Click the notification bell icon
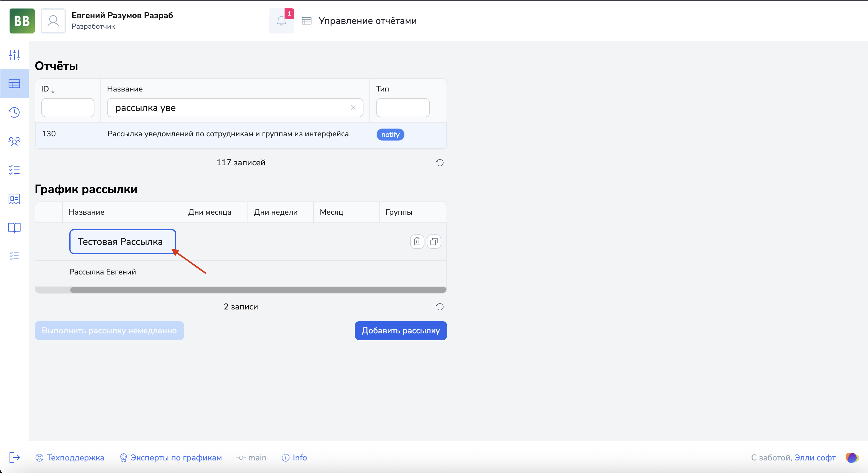 pyautogui.click(x=281, y=21)
